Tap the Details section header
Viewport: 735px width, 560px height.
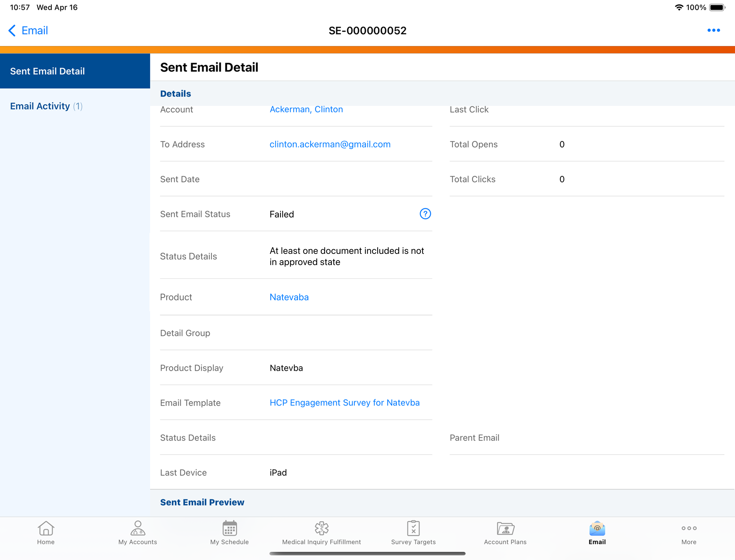[x=175, y=94]
